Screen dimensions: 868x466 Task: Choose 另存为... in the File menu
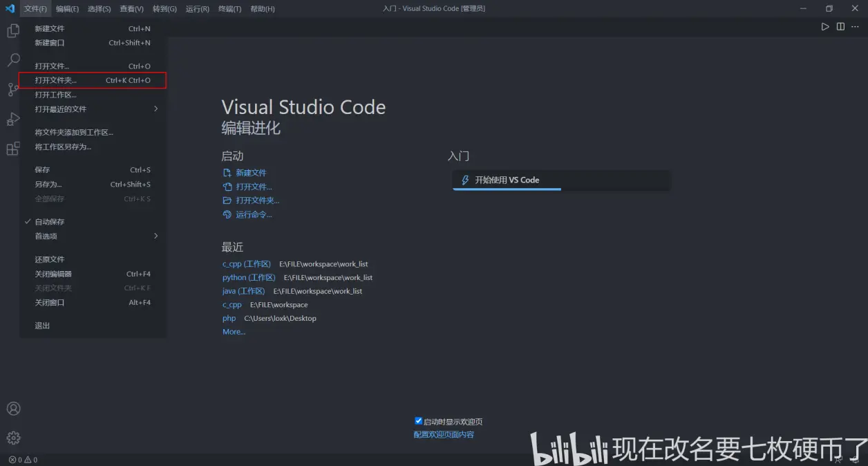(93, 184)
